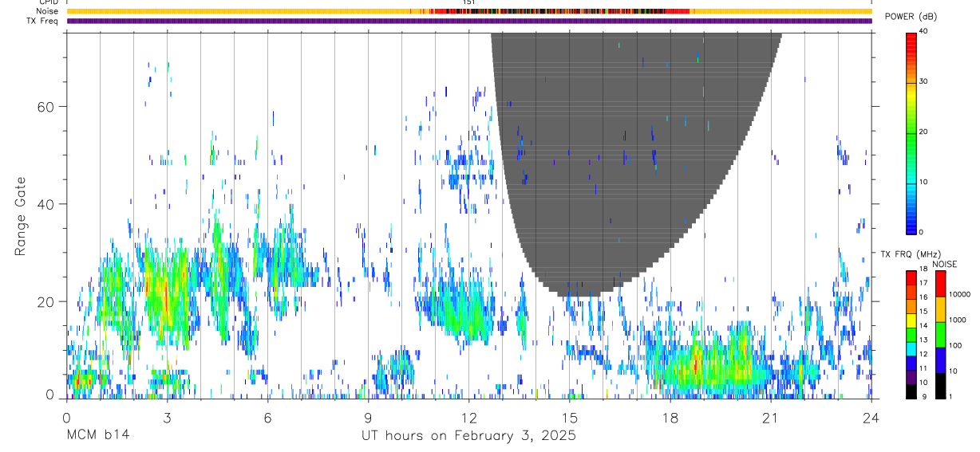
Task: Click x-axis tick label '3'
Action: click(x=167, y=417)
